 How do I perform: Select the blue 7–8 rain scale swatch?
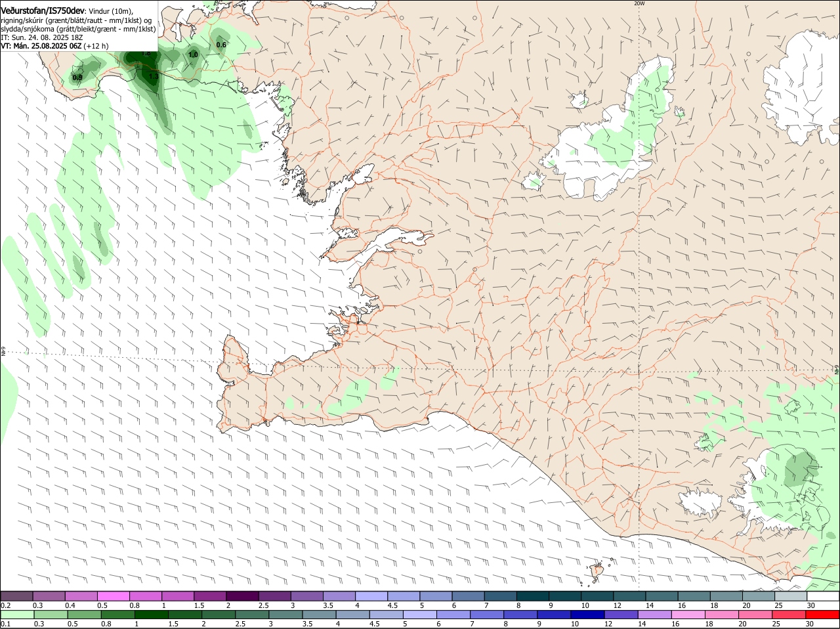(x=488, y=615)
